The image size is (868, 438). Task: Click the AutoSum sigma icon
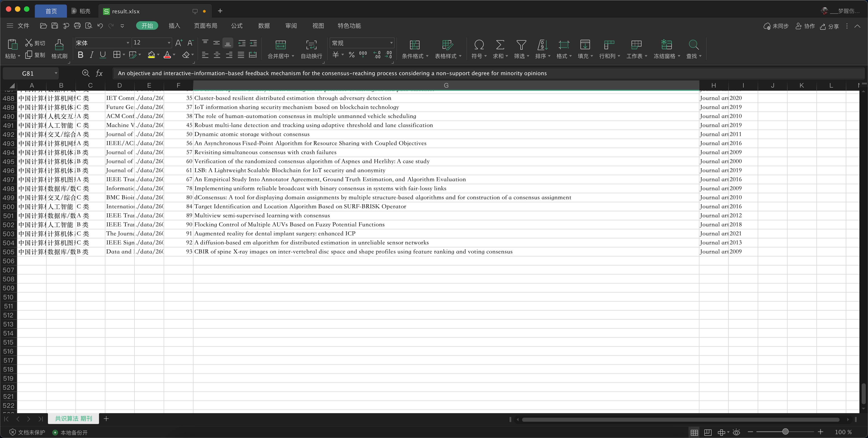pyautogui.click(x=500, y=45)
